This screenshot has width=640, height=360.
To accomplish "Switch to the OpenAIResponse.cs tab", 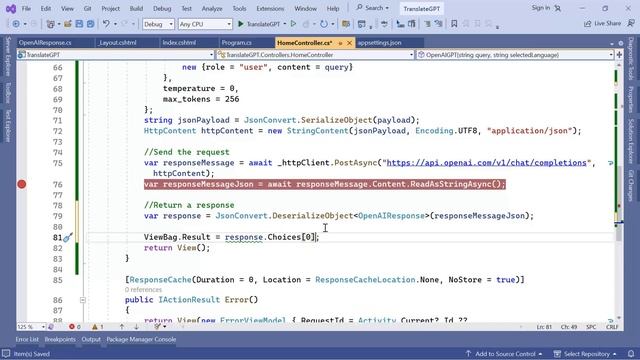I will pyautogui.click(x=45, y=42).
